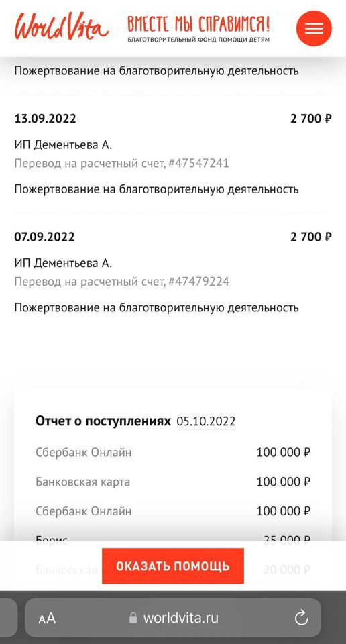346x644 pixels.
Task: Click transfer number #47547241
Action: (x=198, y=164)
